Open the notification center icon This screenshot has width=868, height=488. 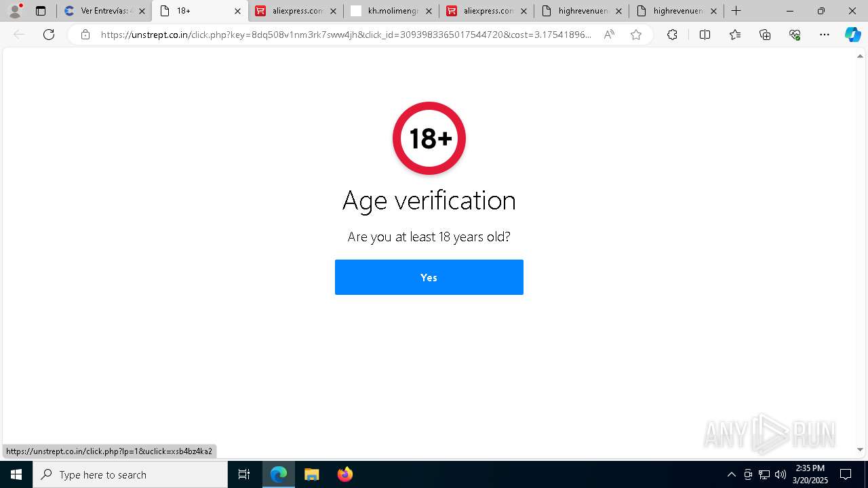846,474
